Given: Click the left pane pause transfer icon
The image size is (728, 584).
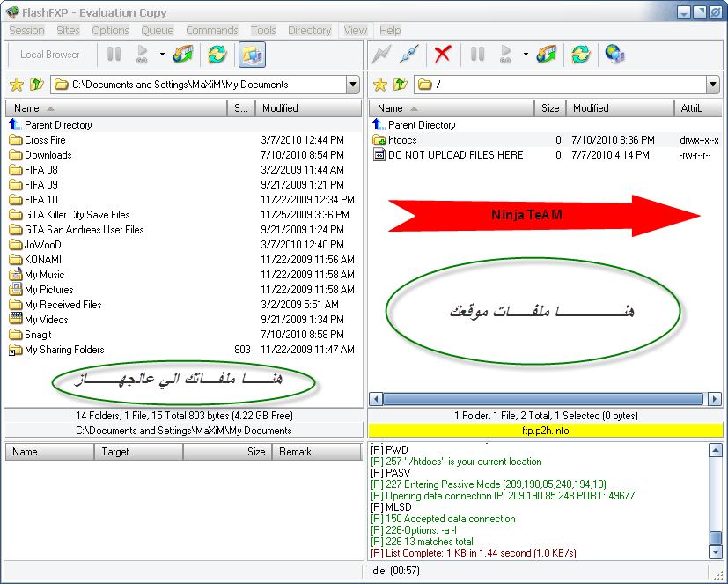Looking at the screenshot, I should tap(114, 55).
